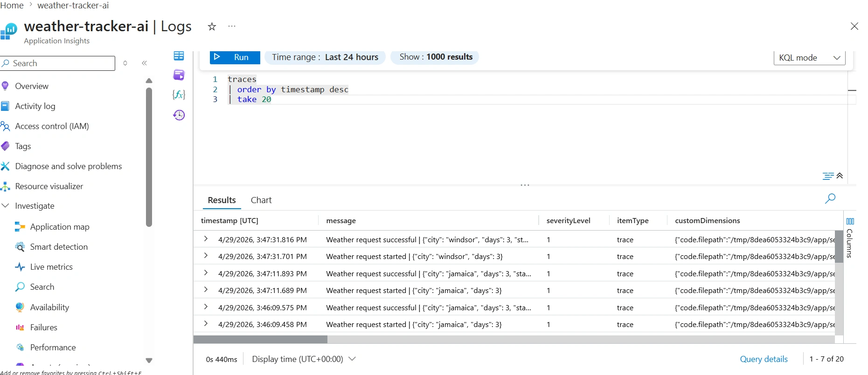Open Availability
Viewport: 868px width, 375px height.
coord(49,307)
